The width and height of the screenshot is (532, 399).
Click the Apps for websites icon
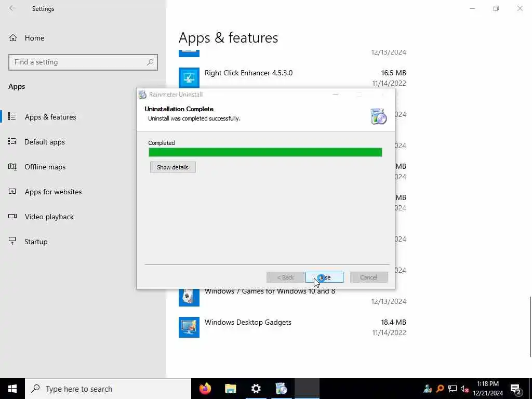pyautogui.click(x=12, y=191)
